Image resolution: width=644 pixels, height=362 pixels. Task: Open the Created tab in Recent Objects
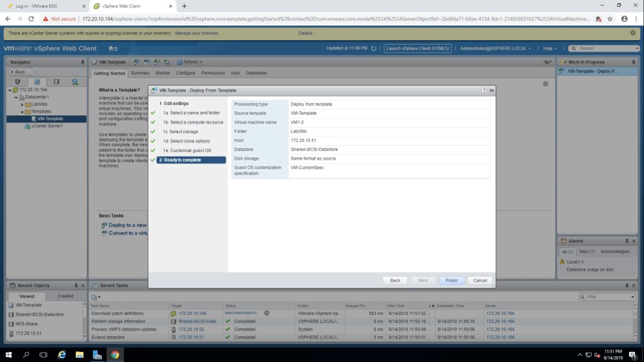(65, 296)
